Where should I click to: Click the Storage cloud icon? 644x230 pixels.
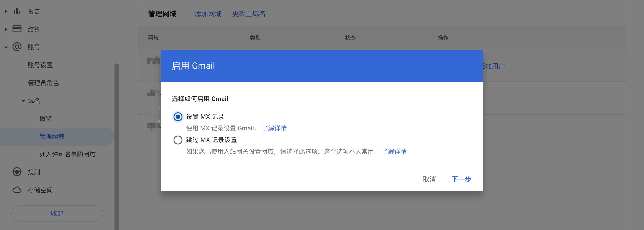coord(17,190)
